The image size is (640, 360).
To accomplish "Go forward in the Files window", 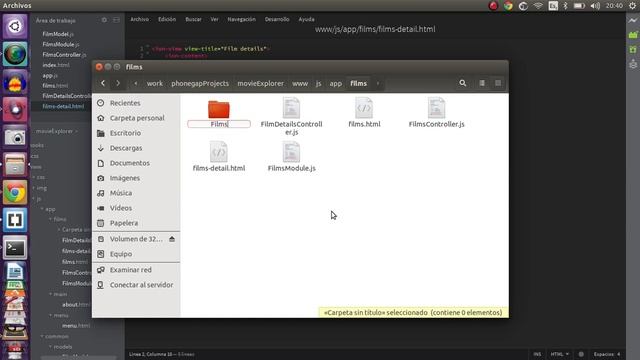I will tap(118, 83).
